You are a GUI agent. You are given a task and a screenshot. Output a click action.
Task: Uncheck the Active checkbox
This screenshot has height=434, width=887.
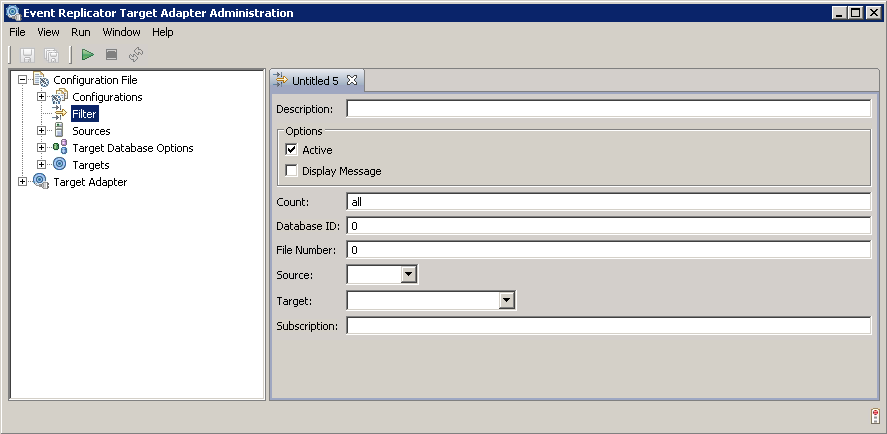[292, 150]
